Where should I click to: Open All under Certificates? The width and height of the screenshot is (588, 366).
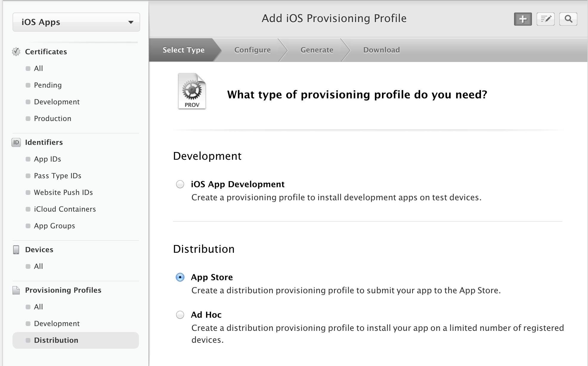pos(38,69)
